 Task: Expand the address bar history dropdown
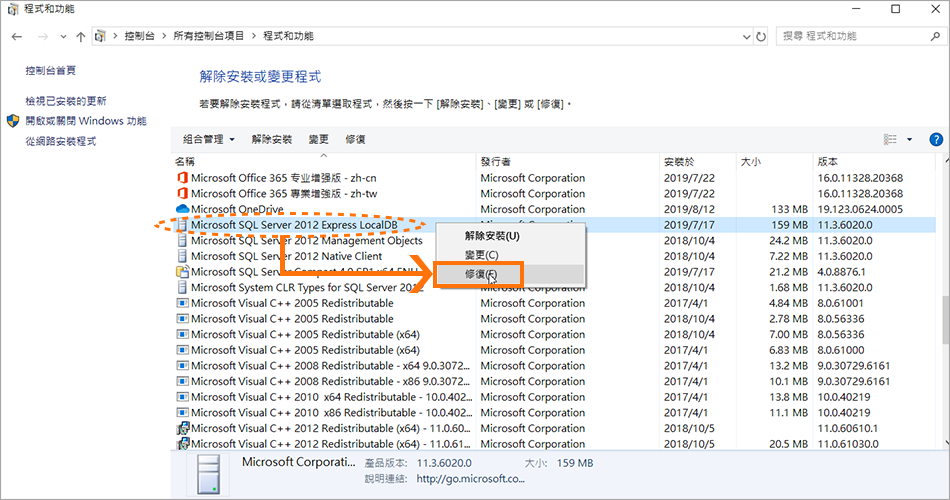pos(746,37)
